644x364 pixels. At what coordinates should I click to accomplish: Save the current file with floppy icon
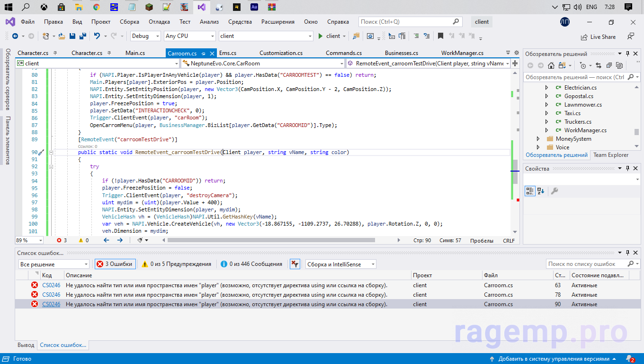click(72, 36)
